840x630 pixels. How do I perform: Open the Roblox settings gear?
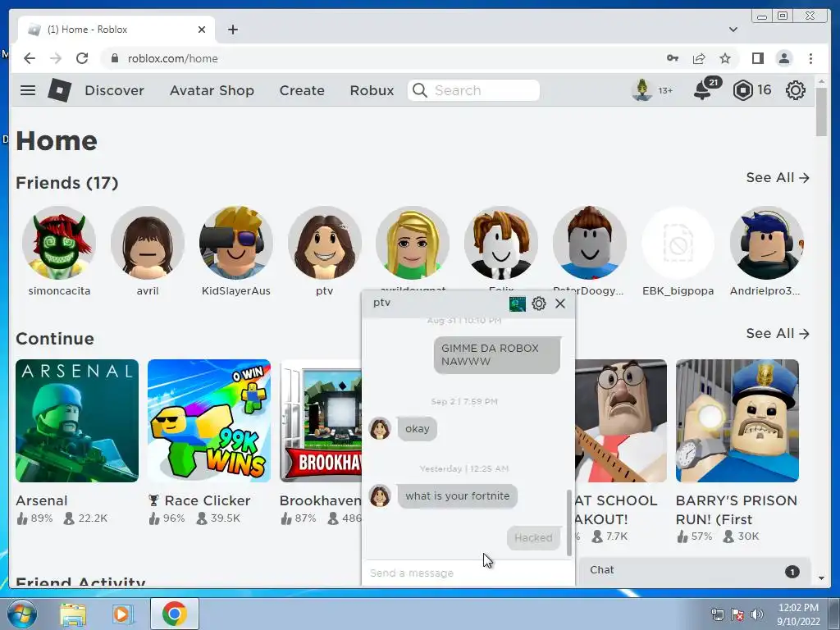(796, 90)
